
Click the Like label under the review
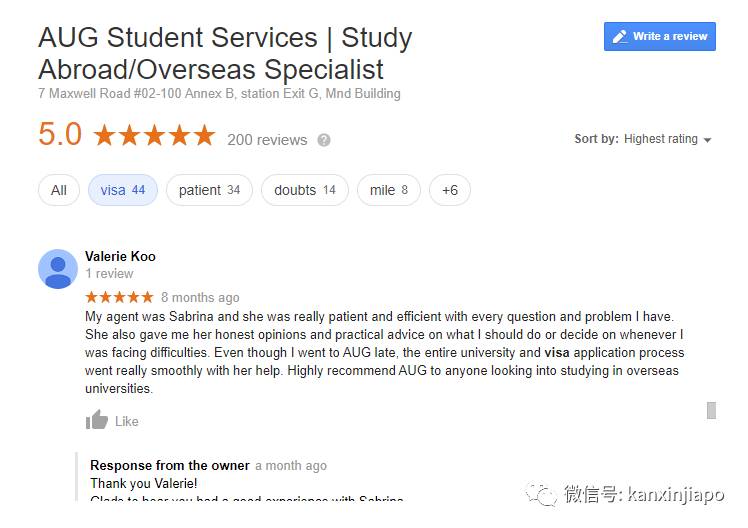click(x=127, y=421)
